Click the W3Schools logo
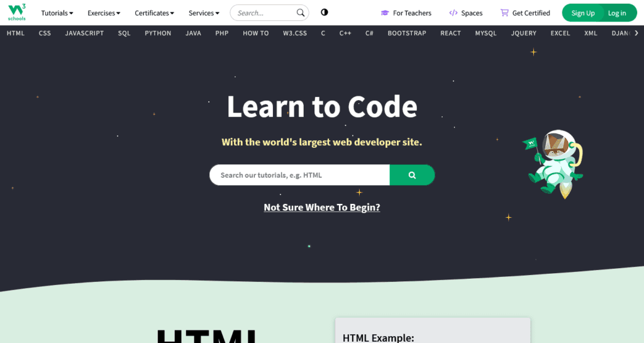The height and width of the screenshot is (343, 644). coord(17,13)
